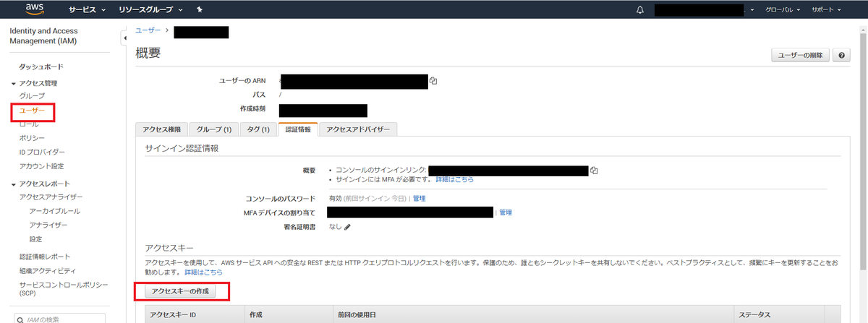The width and height of the screenshot is (868, 323).
Task: Click 管理 link for console password
Action: (419, 198)
